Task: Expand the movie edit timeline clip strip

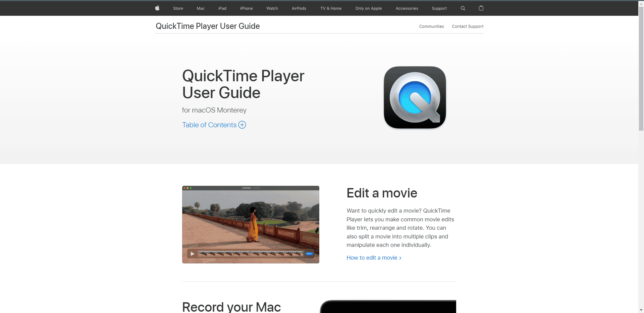Action: [x=250, y=254]
